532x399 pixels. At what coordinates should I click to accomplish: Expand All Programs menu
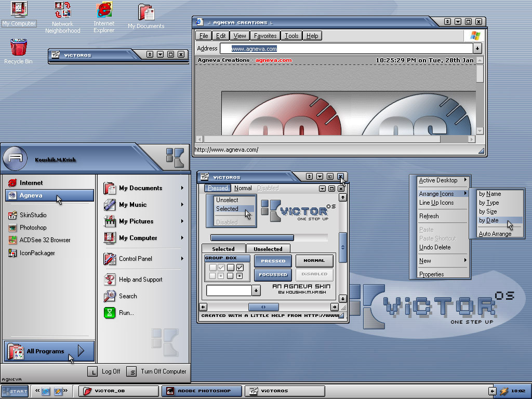[x=49, y=351]
